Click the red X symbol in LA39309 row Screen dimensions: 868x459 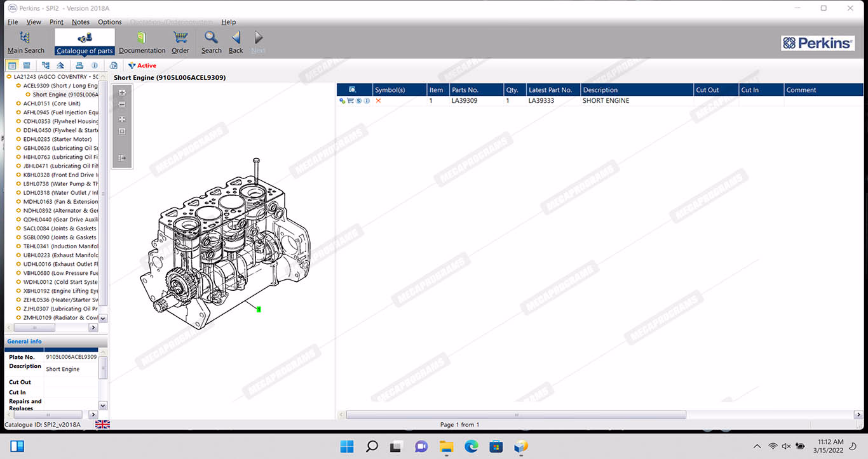tap(379, 101)
